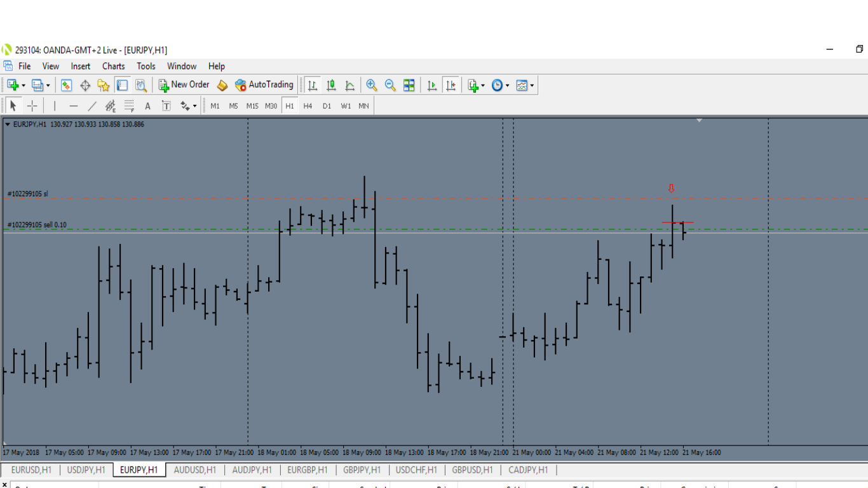The width and height of the screenshot is (868, 488).
Task: Expand the Periodicity clock dropdown
Action: (507, 85)
